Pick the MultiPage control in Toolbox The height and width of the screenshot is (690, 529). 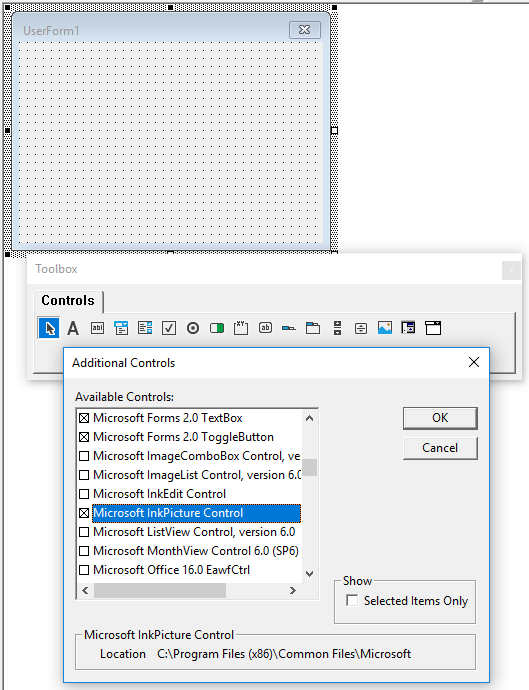click(x=313, y=328)
